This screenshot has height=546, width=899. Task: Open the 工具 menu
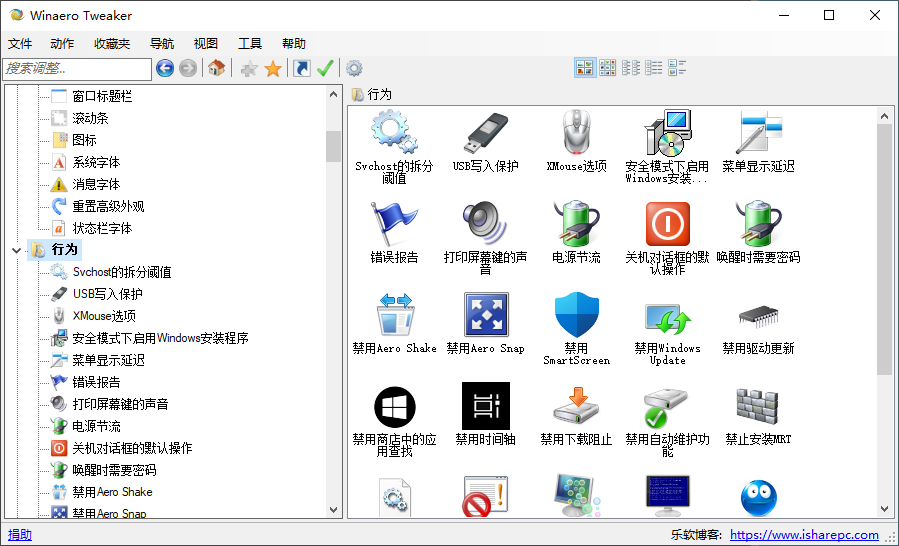coord(250,44)
